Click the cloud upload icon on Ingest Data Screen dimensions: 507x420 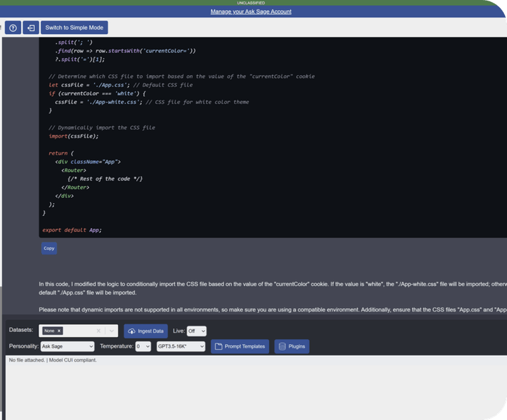coord(131,330)
